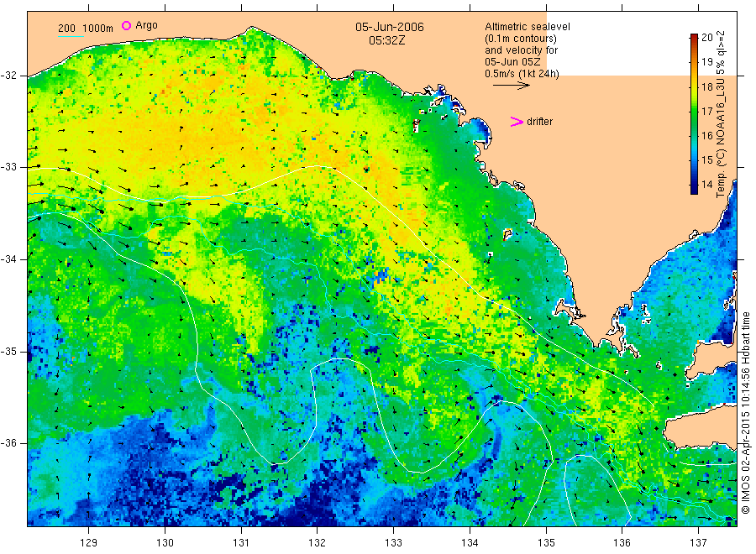Click the longitude '137' axis label
The image size is (756, 554).
coord(698,543)
